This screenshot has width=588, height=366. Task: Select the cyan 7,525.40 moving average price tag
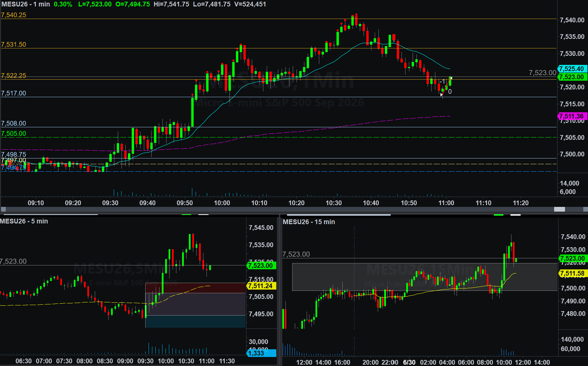[572, 69]
